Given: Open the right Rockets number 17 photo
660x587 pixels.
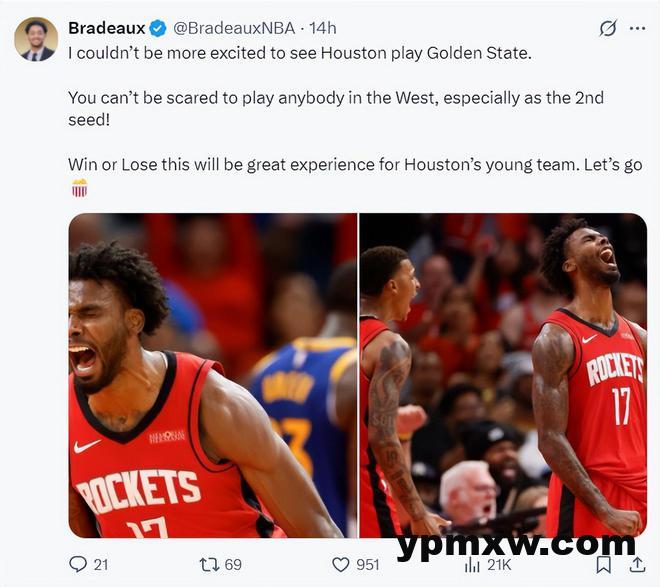Looking at the screenshot, I should (503, 375).
